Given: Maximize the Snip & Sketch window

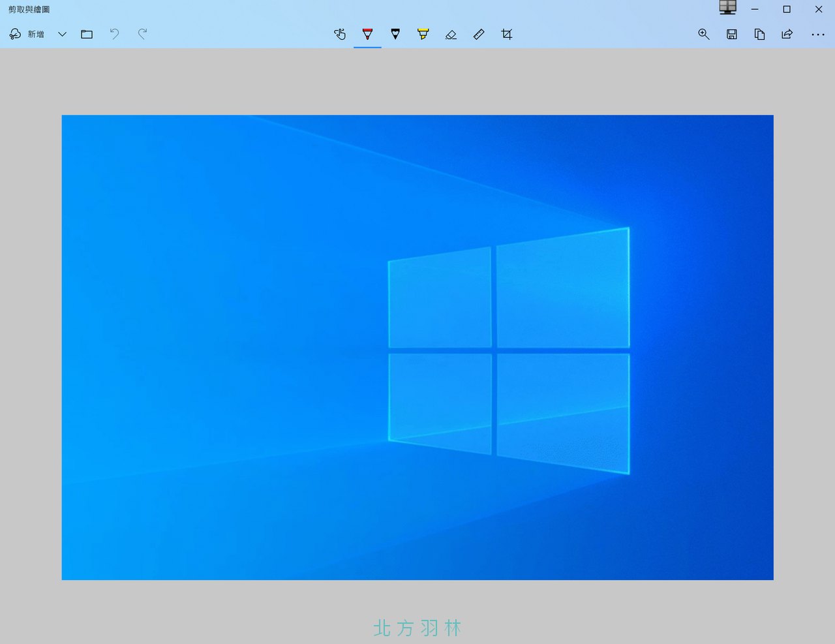Looking at the screenshot, I should [787, 9].
